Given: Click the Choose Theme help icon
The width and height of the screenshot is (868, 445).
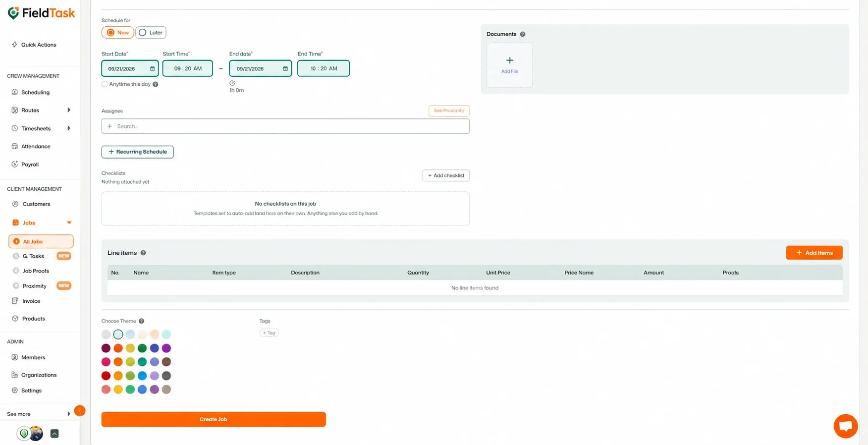Looking at the screenshot, I should [x=141, y=321].
